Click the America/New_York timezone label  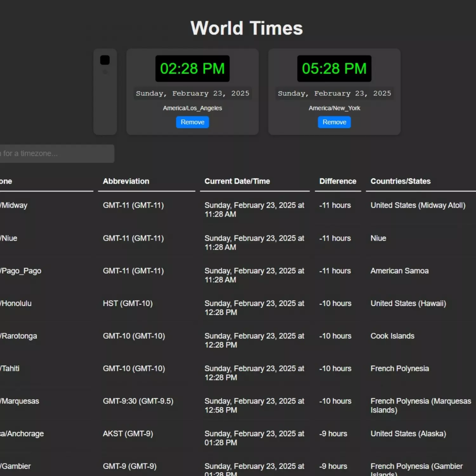(x=334, y=108)
